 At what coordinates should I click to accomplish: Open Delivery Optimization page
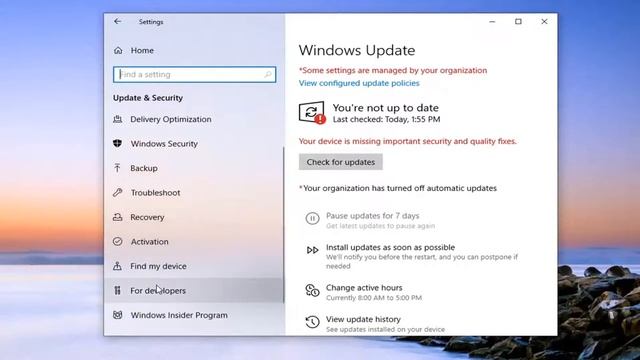171,119
